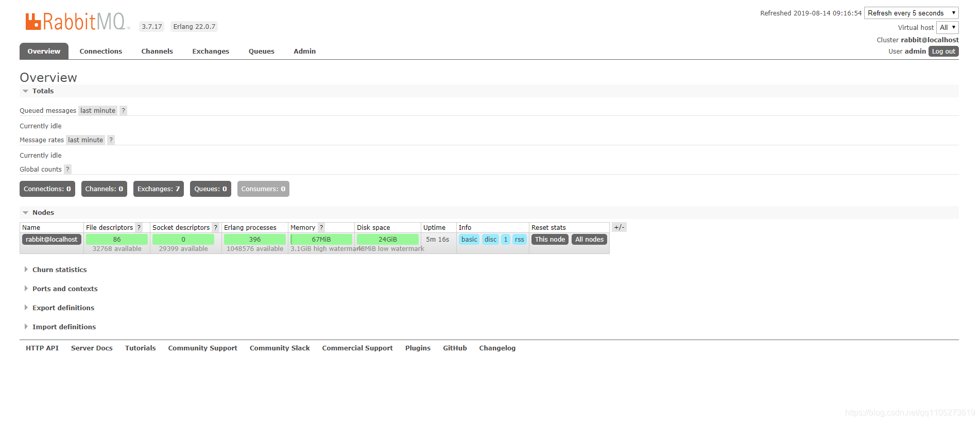Click Consumers: 0 count button
The image size is (980, 422).
click(263, 189)
